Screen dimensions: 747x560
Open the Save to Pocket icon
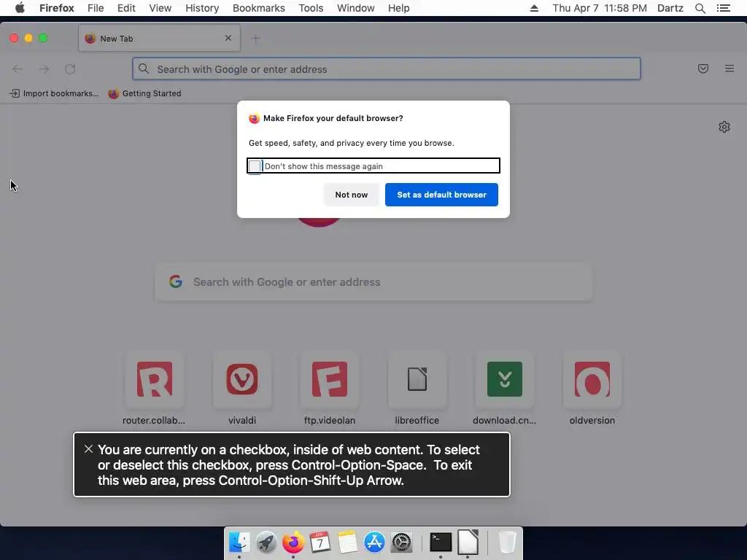coord(703,69)
